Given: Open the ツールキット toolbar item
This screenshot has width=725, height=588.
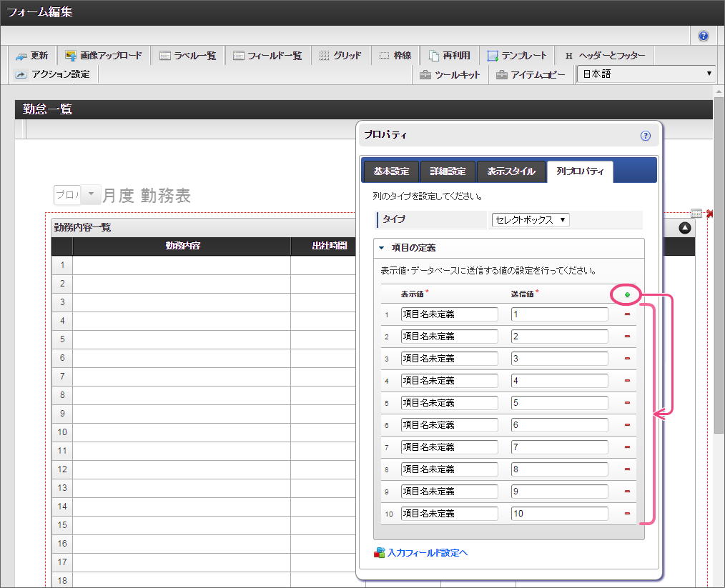Looking at the screenshot, I should click(x=450, y=74).
